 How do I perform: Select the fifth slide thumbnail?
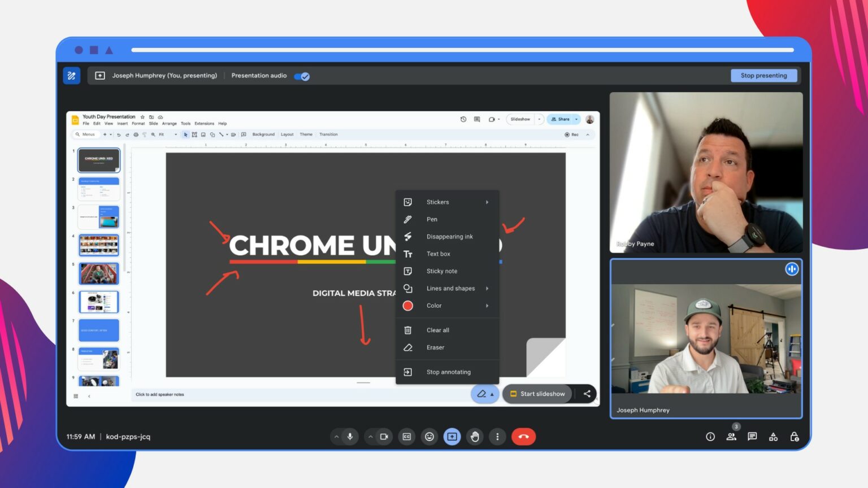click(99, 273)
